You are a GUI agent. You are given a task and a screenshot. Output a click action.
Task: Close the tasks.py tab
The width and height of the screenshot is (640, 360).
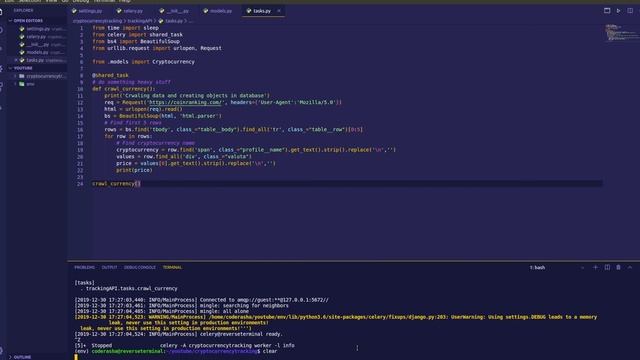(279, 11)
